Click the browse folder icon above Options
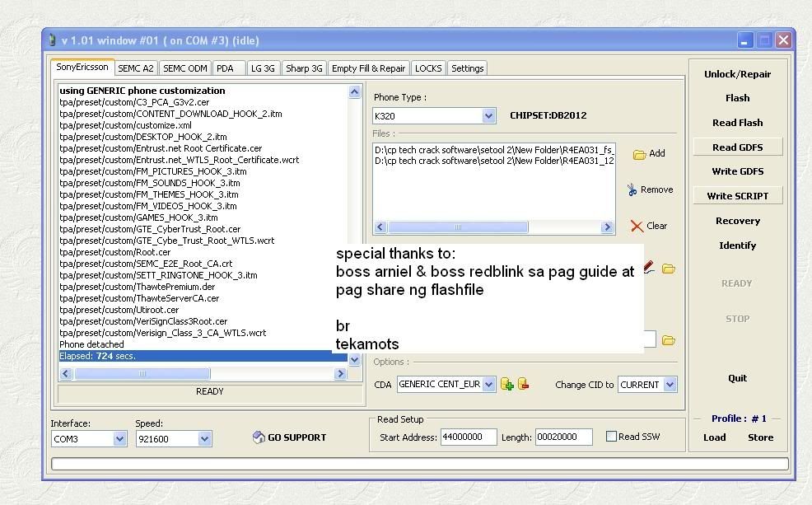The image size is (812, 505). click(x=669, y=339)
